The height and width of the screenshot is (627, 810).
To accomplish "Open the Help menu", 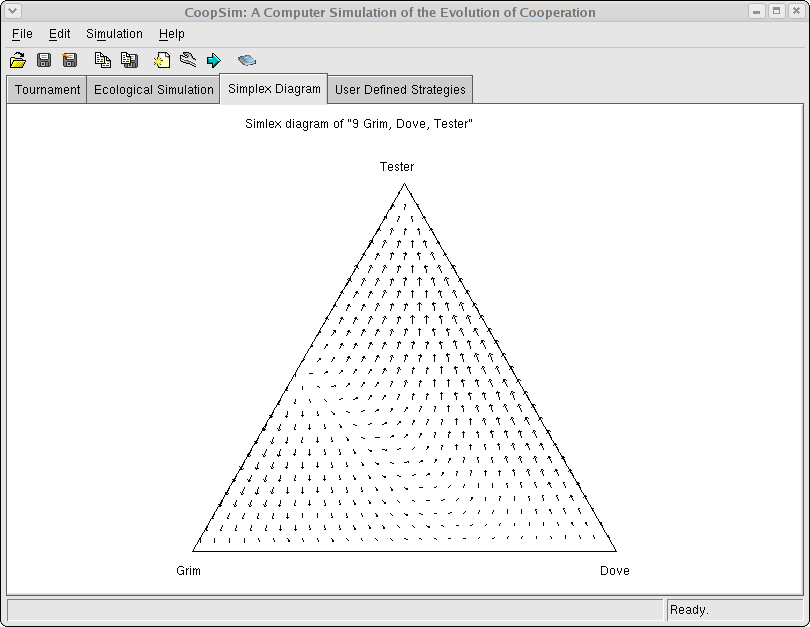I will (171, 33).
